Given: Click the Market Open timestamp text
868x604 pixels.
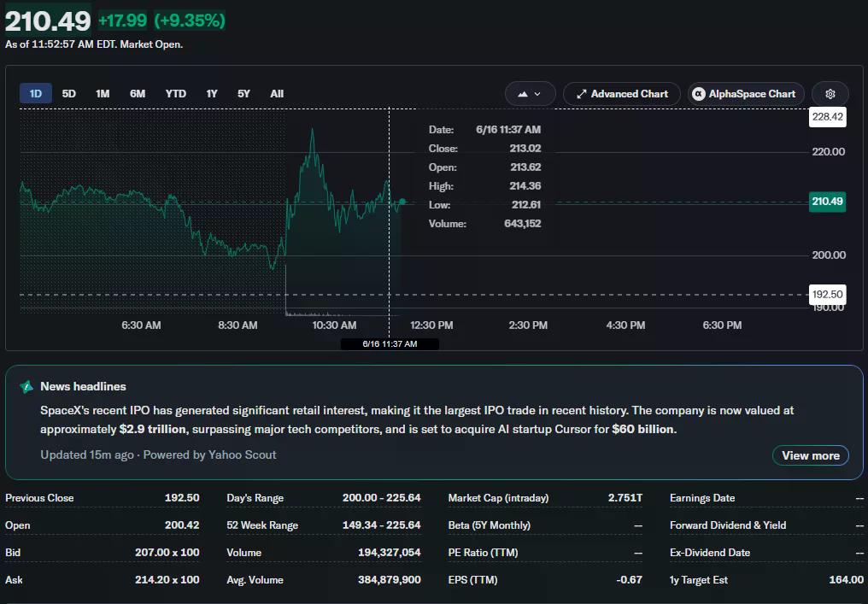Looking at the screenshot, I should pyautogui.click(x=94, y=44).
